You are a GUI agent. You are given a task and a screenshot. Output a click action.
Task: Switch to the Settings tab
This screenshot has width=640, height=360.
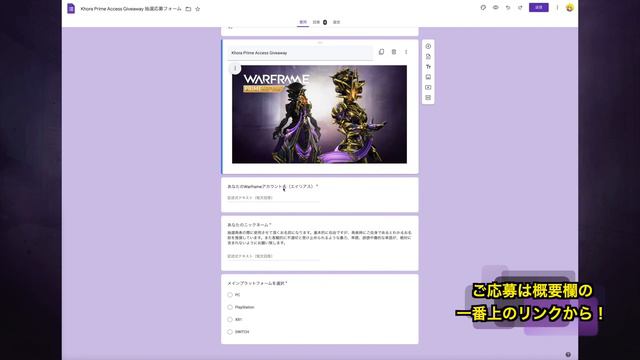[x=336, y=22]
